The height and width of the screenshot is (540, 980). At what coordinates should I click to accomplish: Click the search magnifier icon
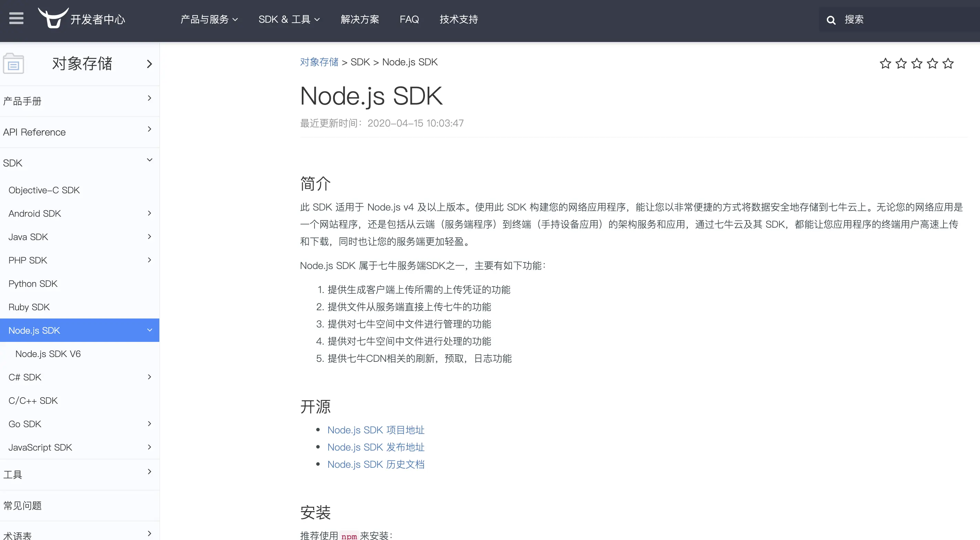831,20
